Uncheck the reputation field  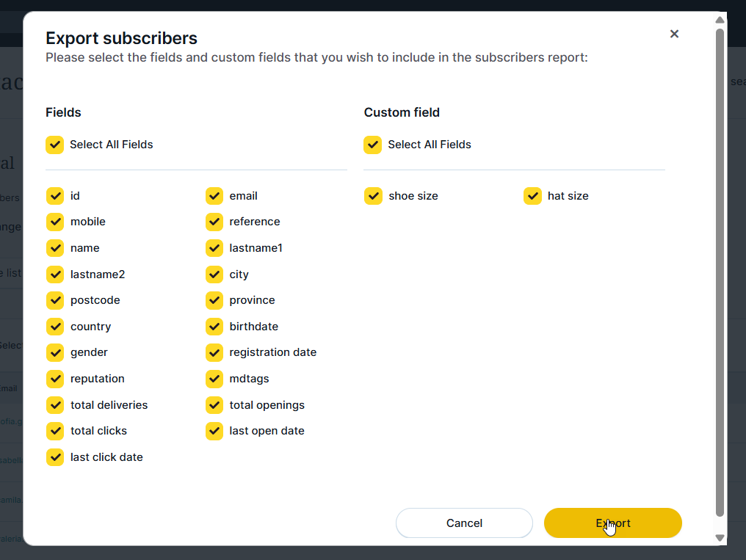[x=55, y=379]
